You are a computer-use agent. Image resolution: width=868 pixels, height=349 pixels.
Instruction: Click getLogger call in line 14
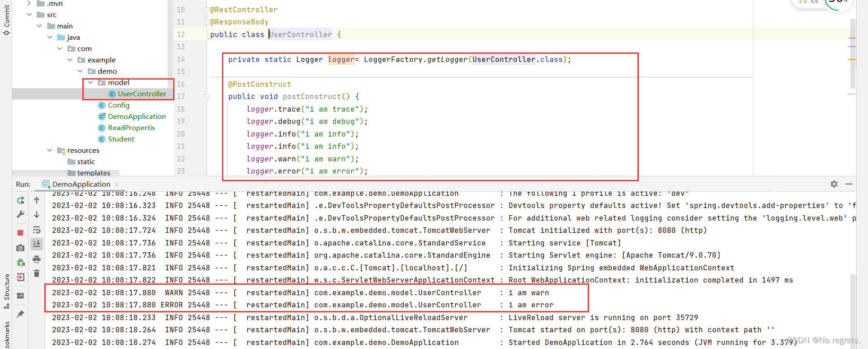pyautogui.click(x=447, y=59)
